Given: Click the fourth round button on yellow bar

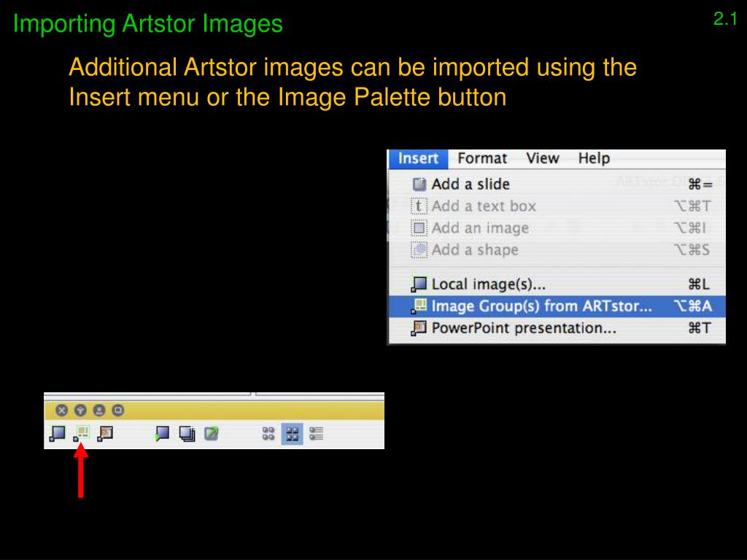Looking at the screenshot, I should tap(117, 410).
